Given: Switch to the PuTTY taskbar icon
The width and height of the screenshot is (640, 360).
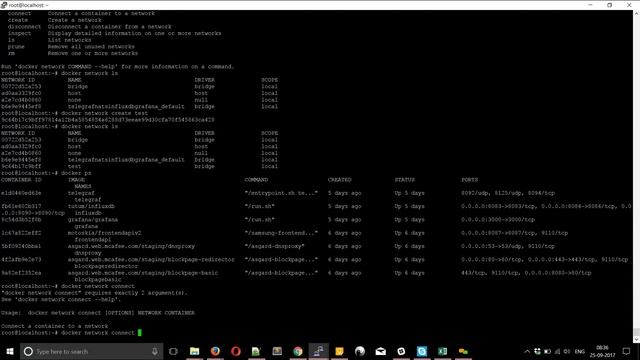Looking at the screenshot, I should pyautogui.click(x=318, y=351).
